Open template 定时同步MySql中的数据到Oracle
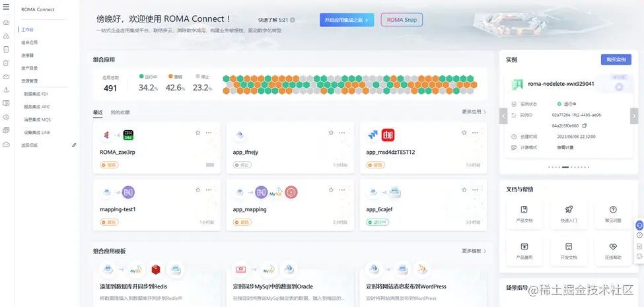Screen dimensions: 644x307 (x=273, y=287)
